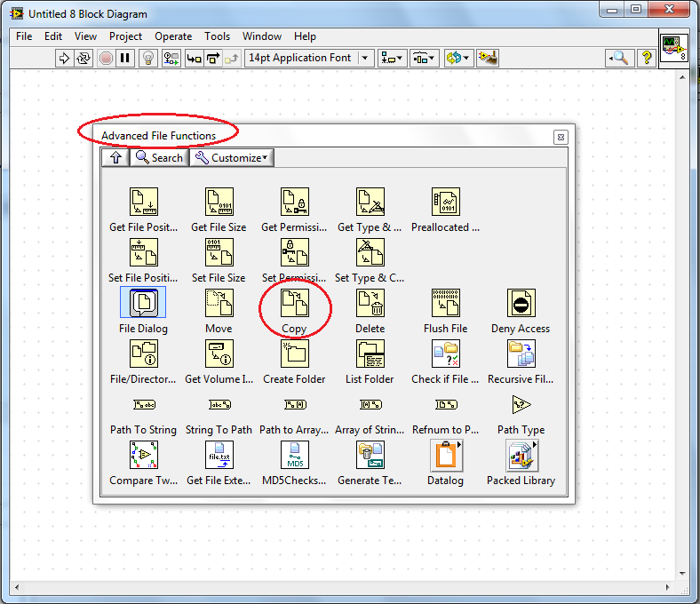Go up to the owning palette
Screen dimensions: 700x604
(x=116, y=157)
